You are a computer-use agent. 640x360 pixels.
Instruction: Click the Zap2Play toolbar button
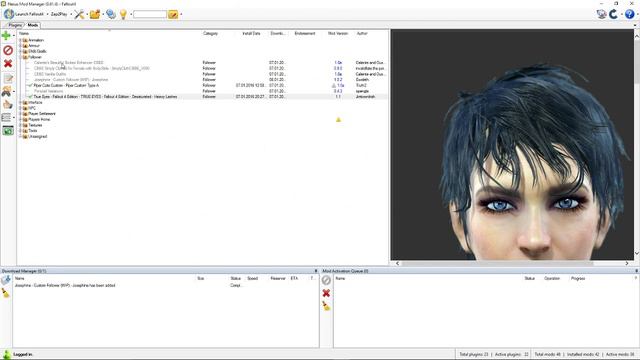(59, 14)
